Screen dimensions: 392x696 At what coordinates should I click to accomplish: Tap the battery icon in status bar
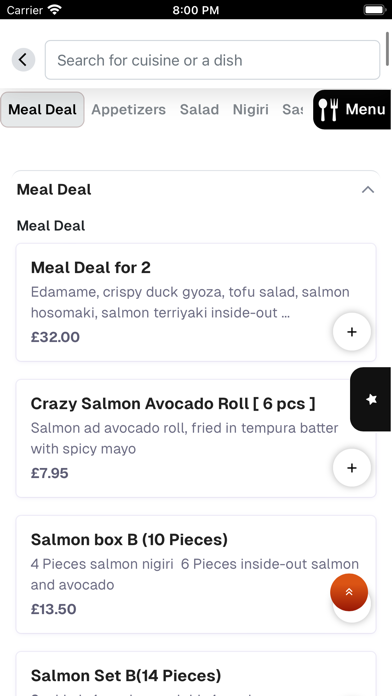coord(375,10)
